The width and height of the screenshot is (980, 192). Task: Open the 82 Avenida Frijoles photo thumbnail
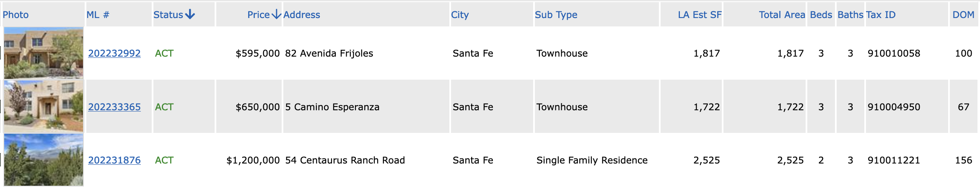pos(44,53)
